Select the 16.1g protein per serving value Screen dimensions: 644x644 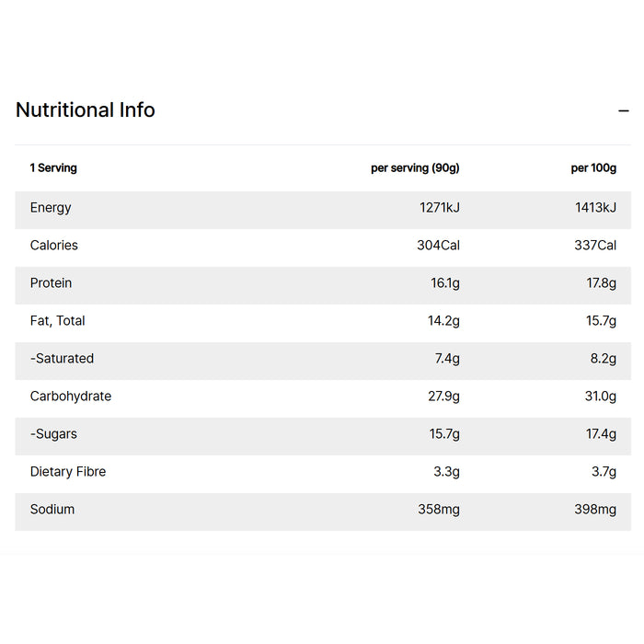click(x=445, y=283)
